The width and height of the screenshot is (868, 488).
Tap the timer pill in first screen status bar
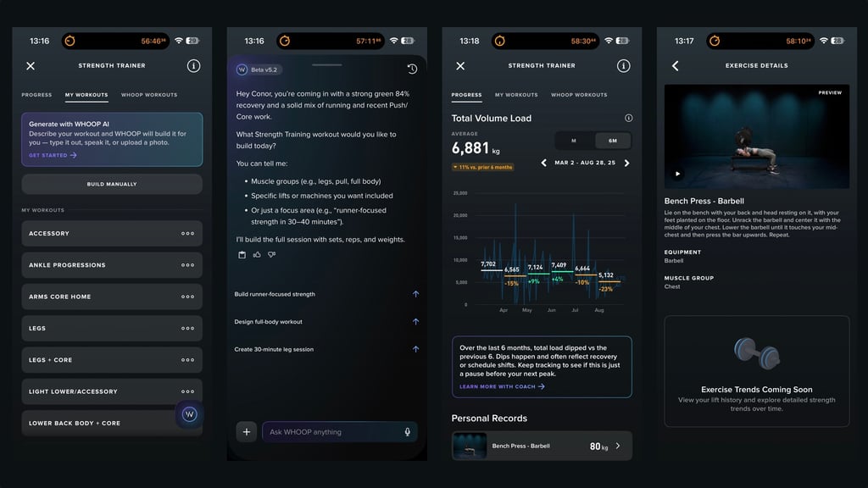(115, 41)
